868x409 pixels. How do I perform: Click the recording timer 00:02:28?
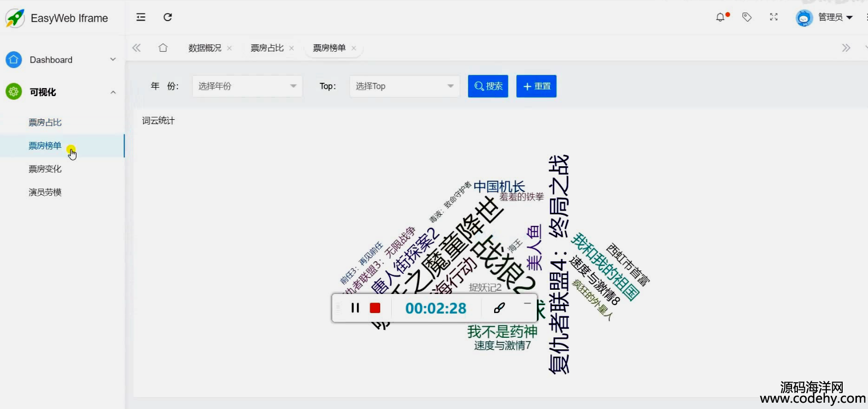pyautogui.click(x=436, y=308)
